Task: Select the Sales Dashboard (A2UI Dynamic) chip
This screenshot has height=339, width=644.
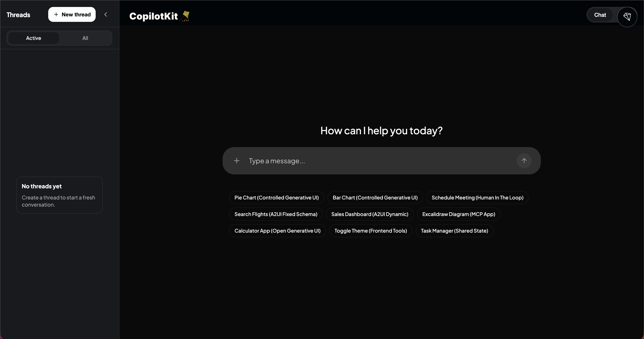Action: [x=370, y=214]
